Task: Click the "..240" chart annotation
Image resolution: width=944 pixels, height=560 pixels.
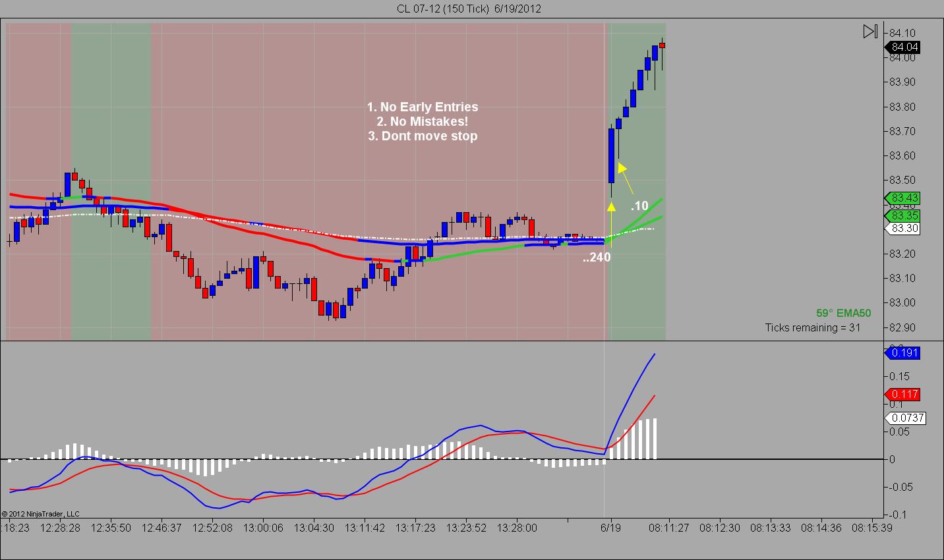Action: (597, 258)
